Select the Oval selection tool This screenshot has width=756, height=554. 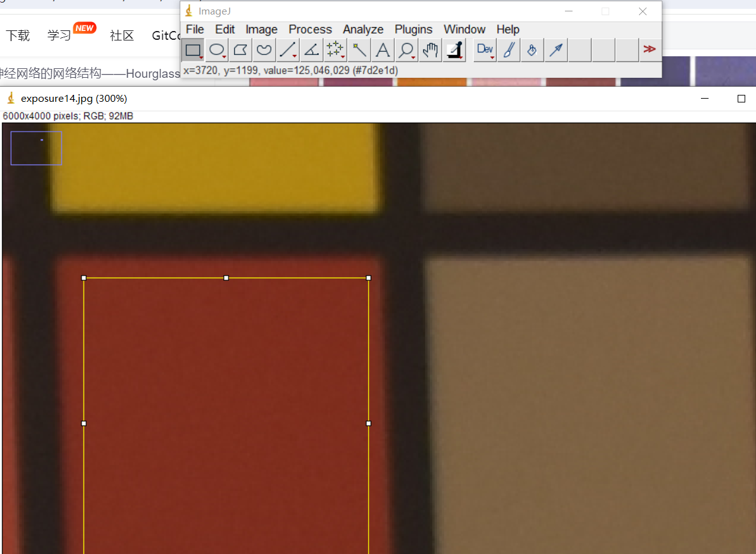(x=217, y=50)
